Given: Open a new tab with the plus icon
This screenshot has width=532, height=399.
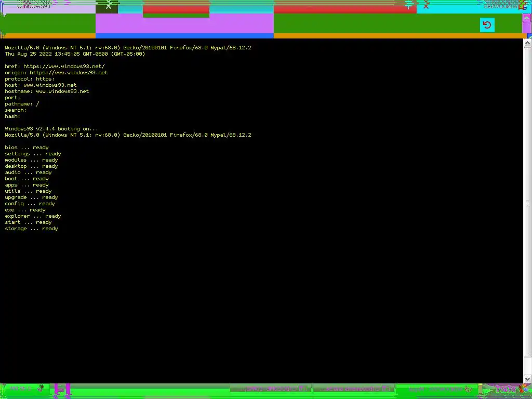Looking at the screenshot, I should coord(408,5).
